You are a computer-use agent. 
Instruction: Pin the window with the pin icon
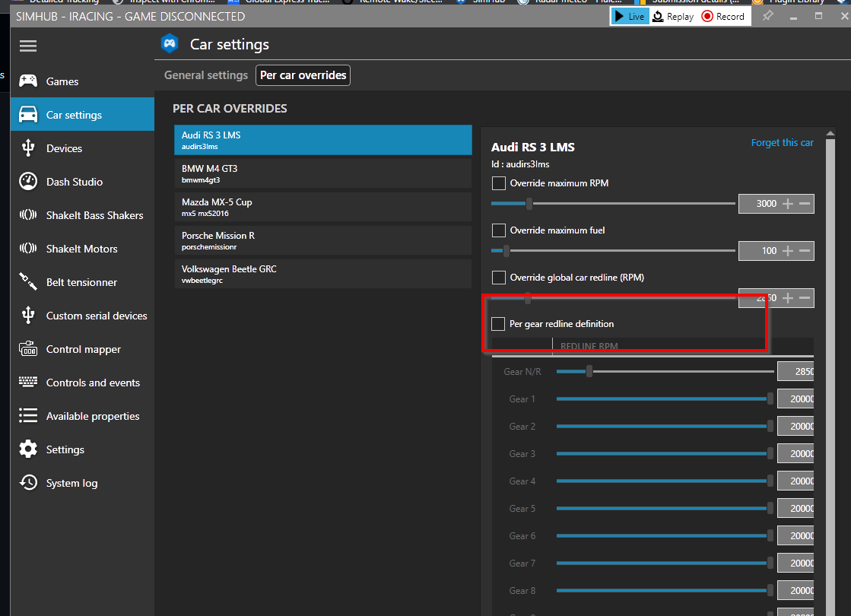pyautogui.click(x=767, y=16)
